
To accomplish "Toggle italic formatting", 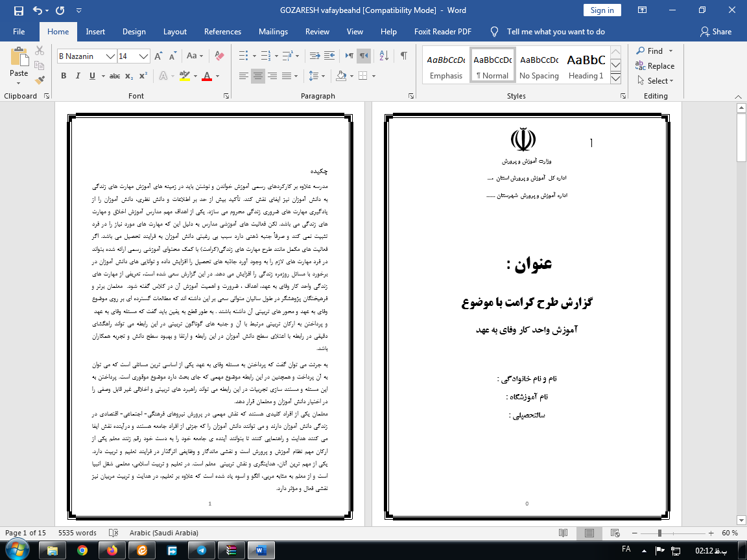I will [x=78, y=76].
